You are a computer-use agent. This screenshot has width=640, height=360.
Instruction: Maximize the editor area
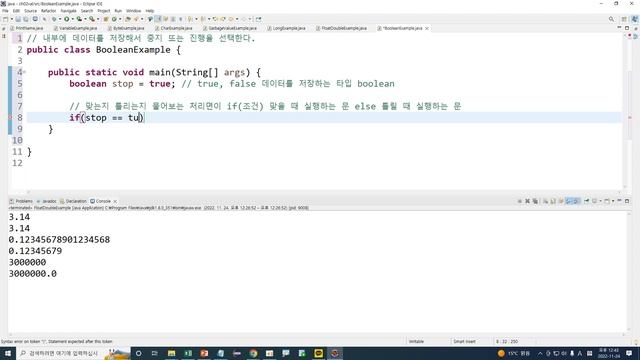coord(627,28)
